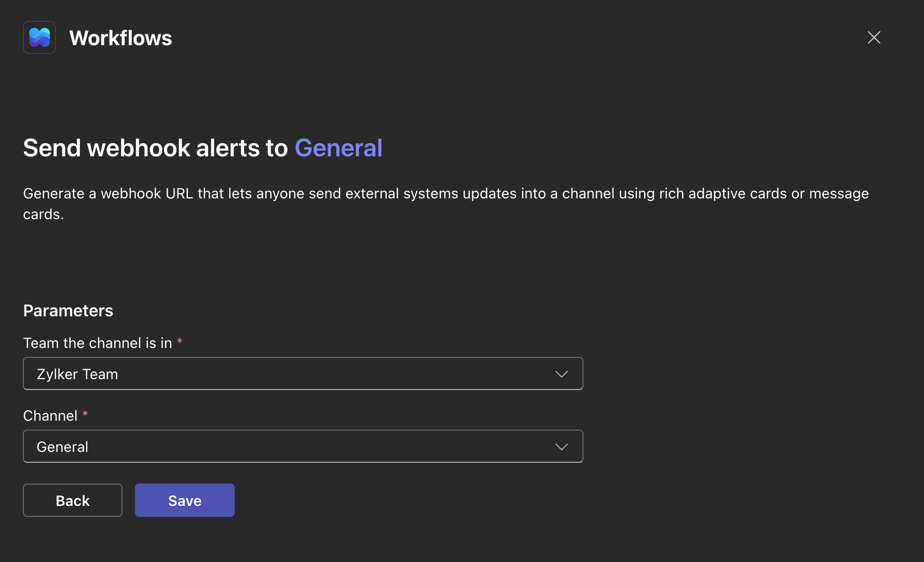Click the red asterisk beside Channel label

click(85, 414)
